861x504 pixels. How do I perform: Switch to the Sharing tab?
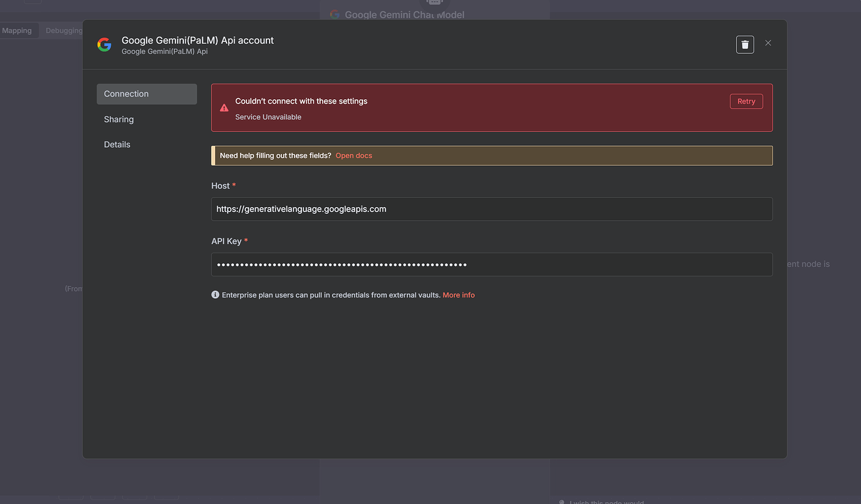pos(119,119)
